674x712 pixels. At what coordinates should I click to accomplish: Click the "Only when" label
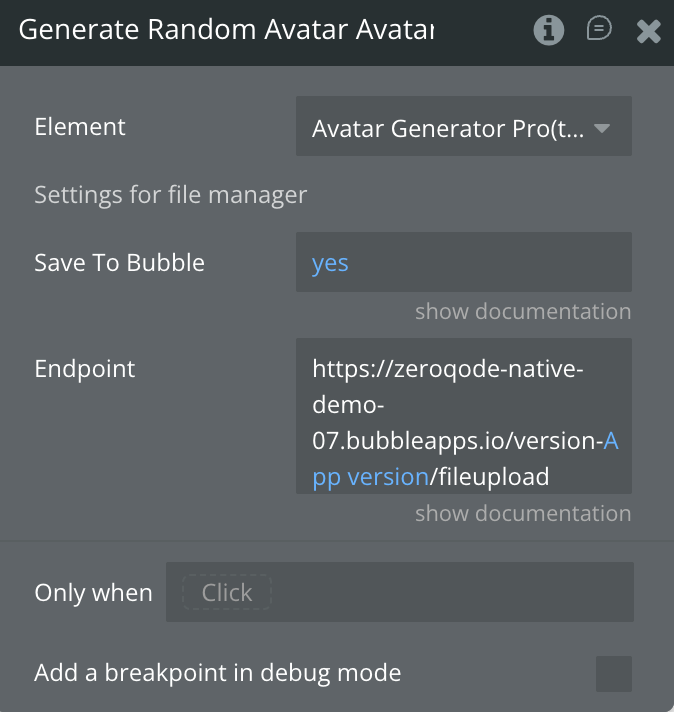[x=93, y=592]
